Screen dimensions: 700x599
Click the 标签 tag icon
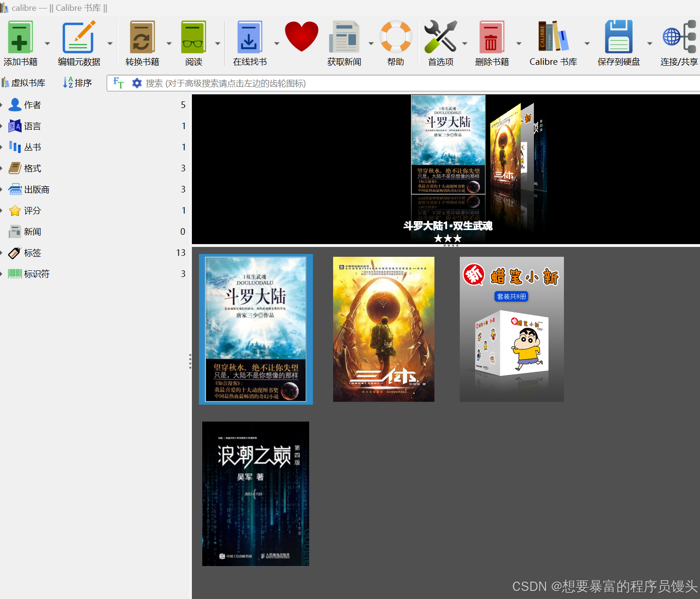point(15,253)
